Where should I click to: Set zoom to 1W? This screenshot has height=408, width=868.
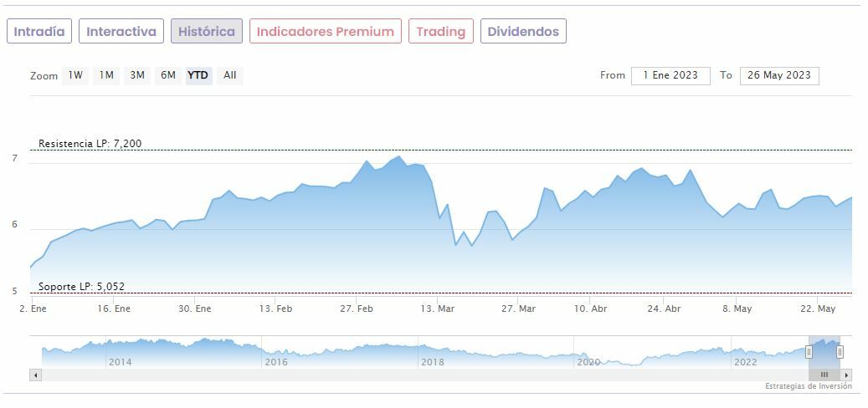75,75
